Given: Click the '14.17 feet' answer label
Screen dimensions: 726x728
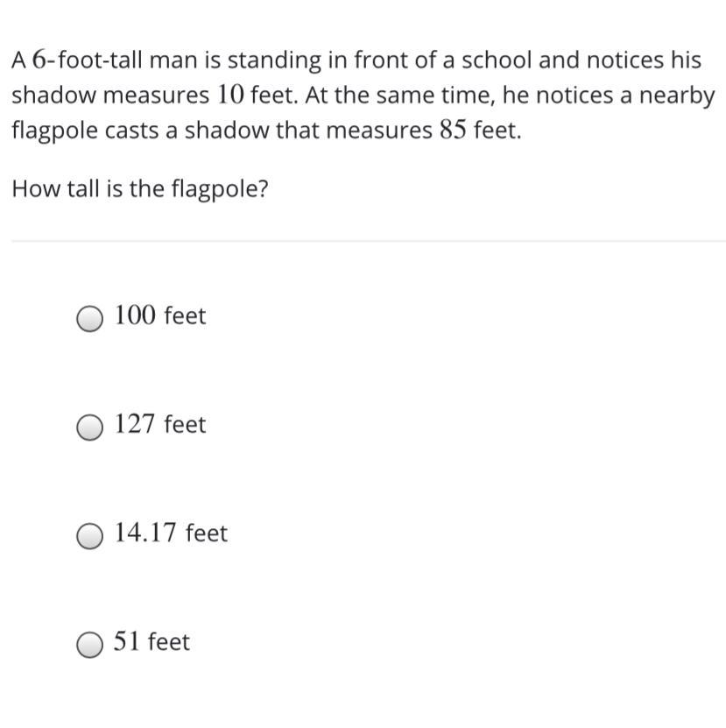Looking at the screenshot, I should tap(171, 533).
